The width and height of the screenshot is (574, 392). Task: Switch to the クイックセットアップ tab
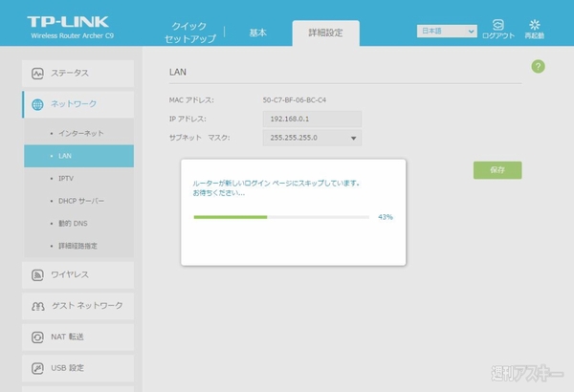point(190,33)
